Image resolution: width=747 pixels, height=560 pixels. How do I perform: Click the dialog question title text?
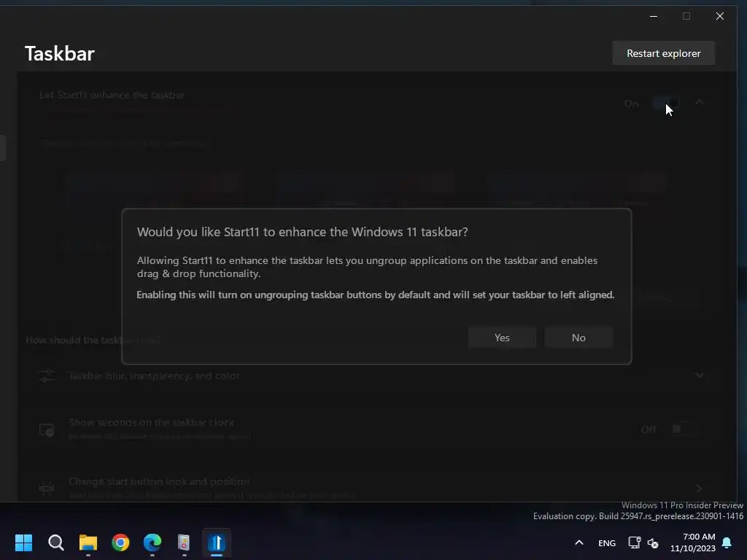pos(302,232)
